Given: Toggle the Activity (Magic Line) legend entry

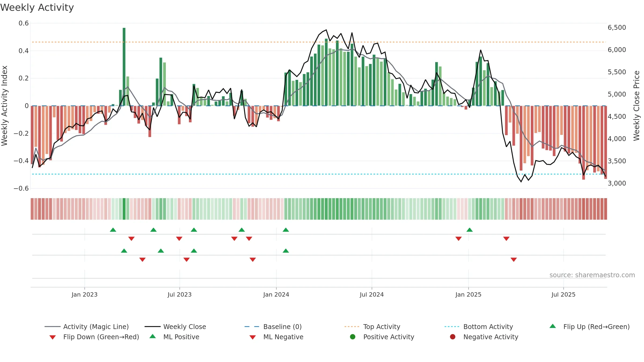Looking at the screenshot, I should pyautogui.click(x=87, y=327).
